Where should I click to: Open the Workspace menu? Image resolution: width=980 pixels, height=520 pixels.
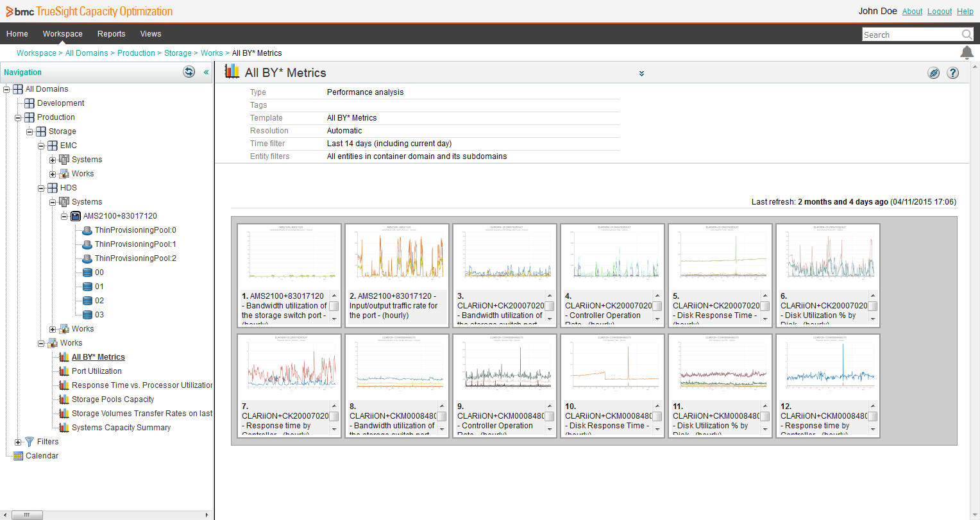(62, 34)
